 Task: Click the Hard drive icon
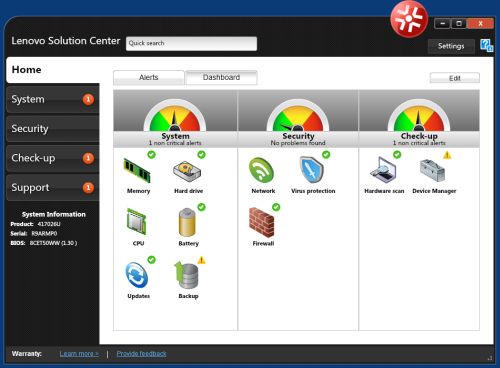coord(187,171)
